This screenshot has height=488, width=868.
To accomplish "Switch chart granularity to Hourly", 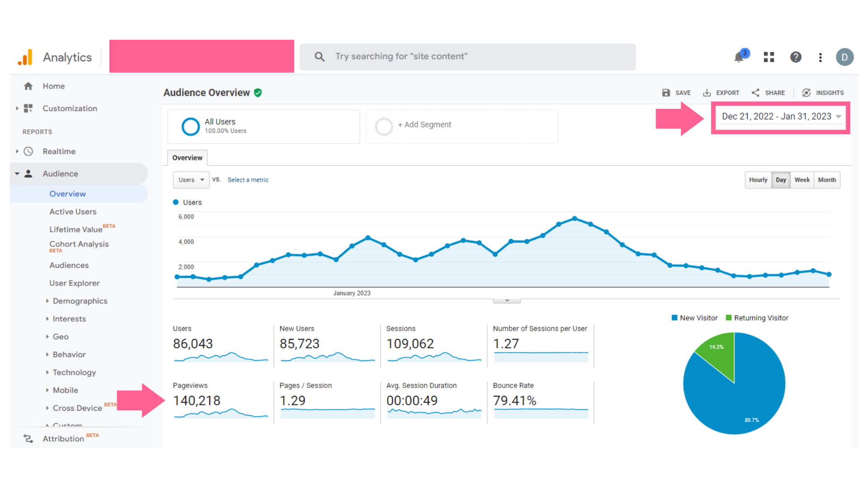I will [x=758, y=180].
